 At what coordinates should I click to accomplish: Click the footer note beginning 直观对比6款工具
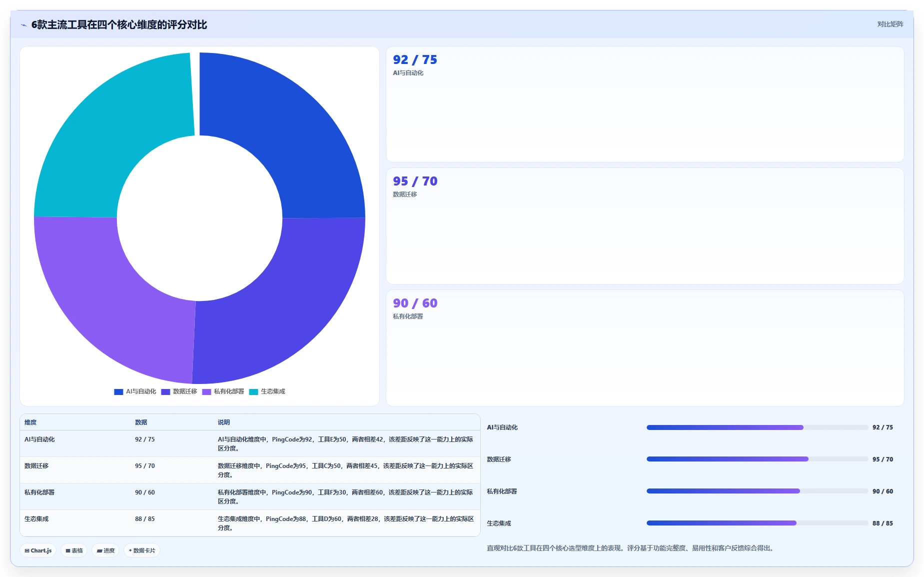tap(631, 548)
